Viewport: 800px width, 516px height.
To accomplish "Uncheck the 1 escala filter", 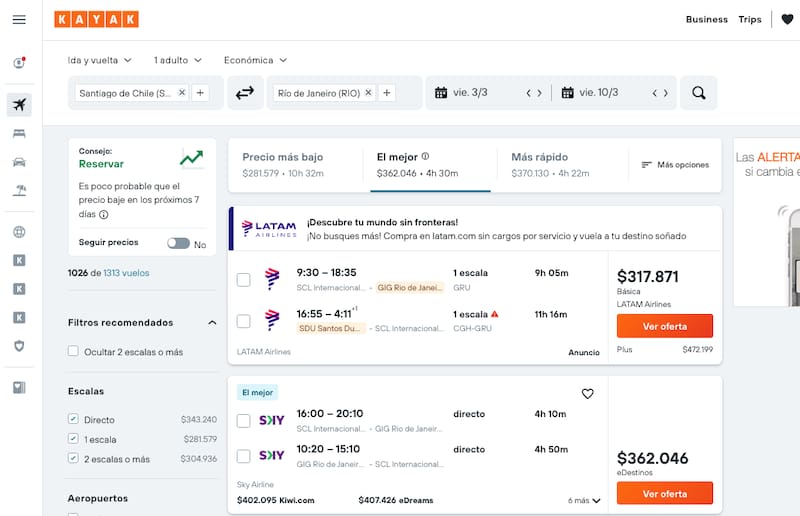I will tap(73, 438).
